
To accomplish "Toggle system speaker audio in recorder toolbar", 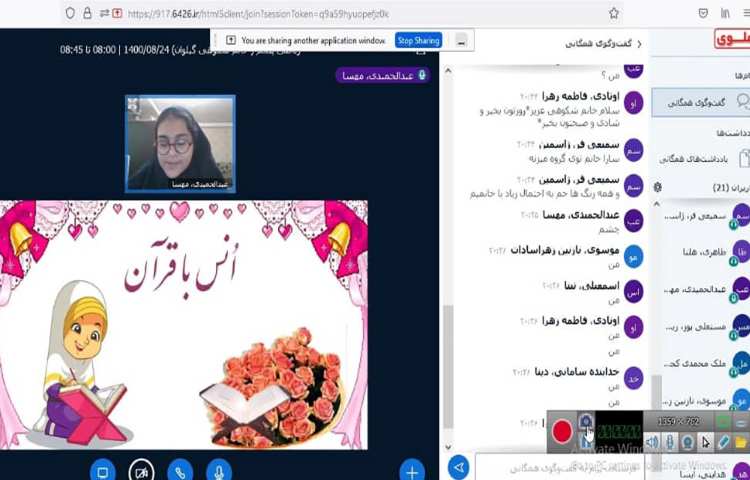I will point(652,442).
